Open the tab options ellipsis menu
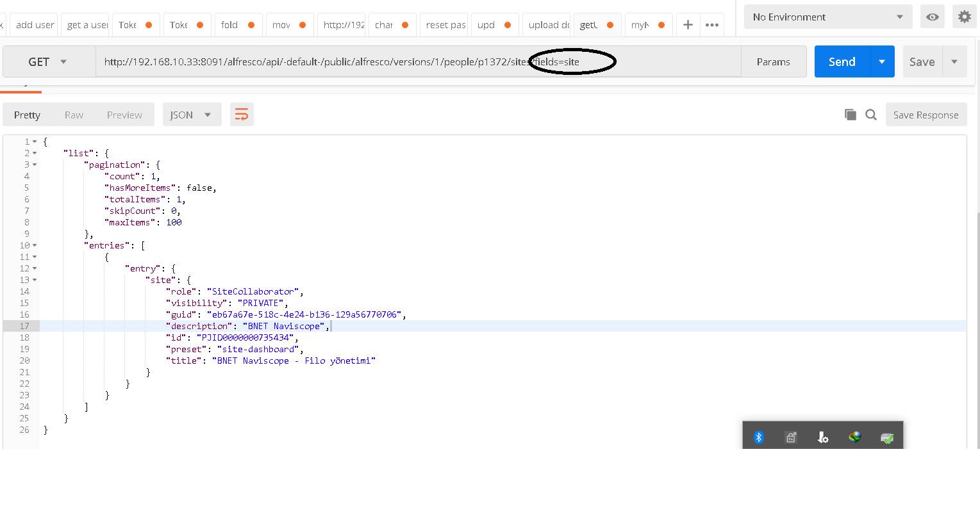This screenshot has width=980, height=511. pyautogui.click(x=712, y=25)
